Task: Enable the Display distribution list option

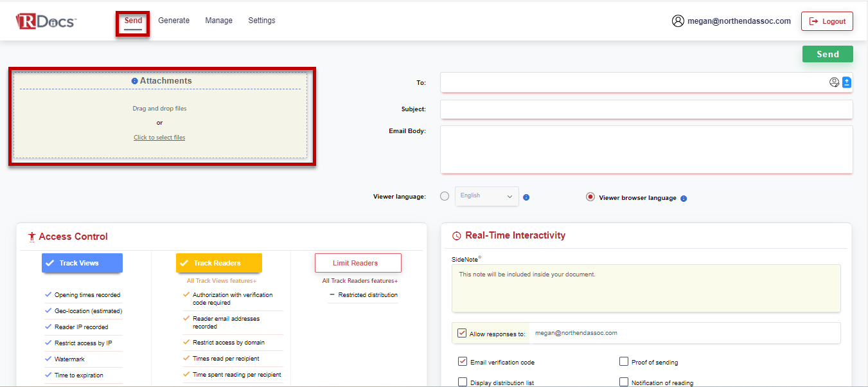Action: (x=462, y=382)
